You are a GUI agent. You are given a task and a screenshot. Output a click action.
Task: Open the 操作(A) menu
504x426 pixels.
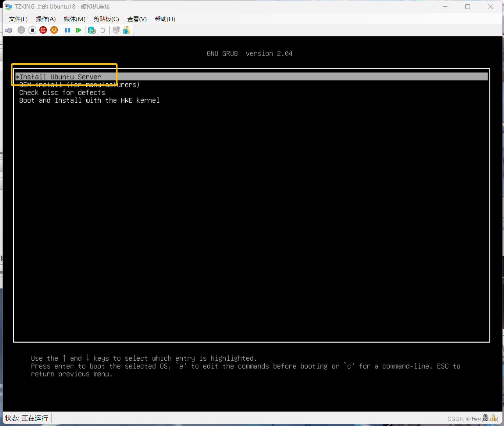[46, 19]
